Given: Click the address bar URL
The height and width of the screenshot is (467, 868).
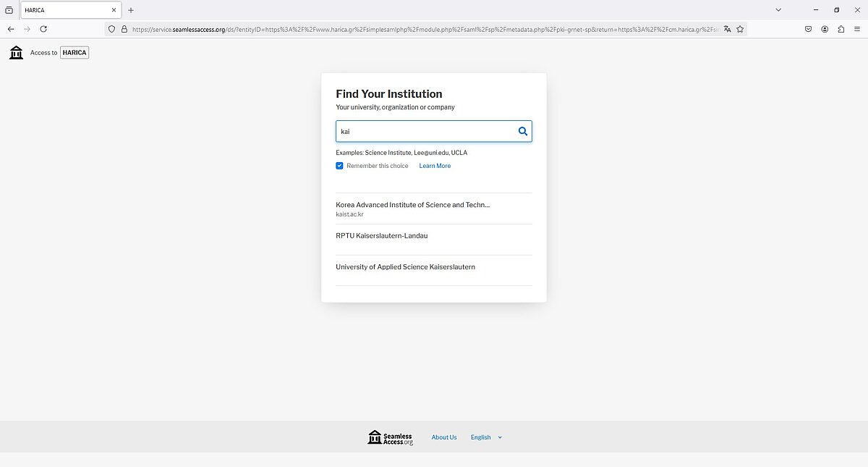Looking at the screenshot, I should (x=425, y=29).
